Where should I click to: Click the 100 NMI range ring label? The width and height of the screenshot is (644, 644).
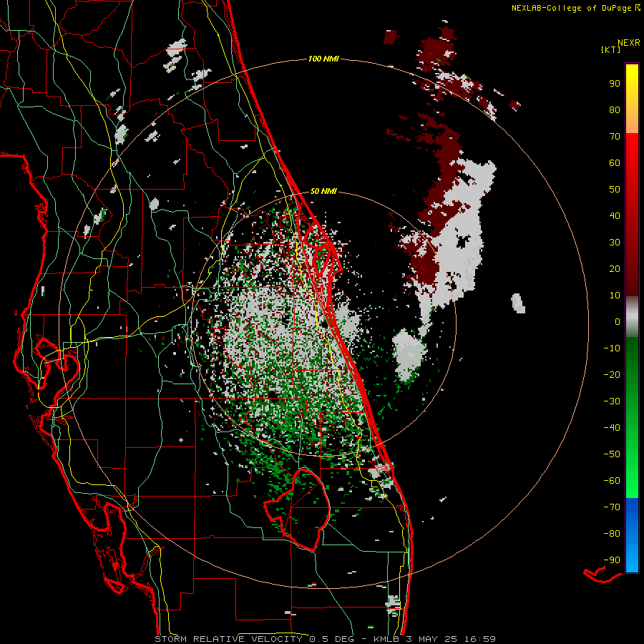click(323, 59)
